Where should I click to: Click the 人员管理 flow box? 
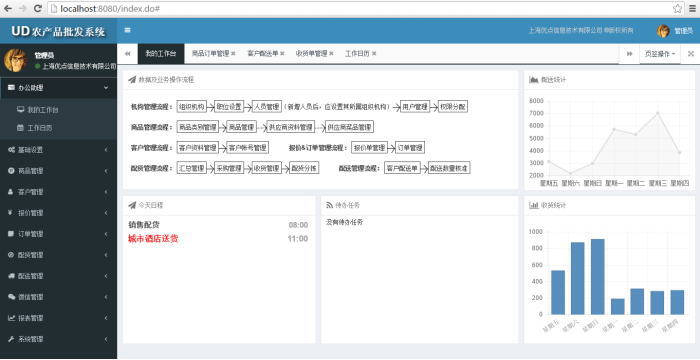coord(267,107)
